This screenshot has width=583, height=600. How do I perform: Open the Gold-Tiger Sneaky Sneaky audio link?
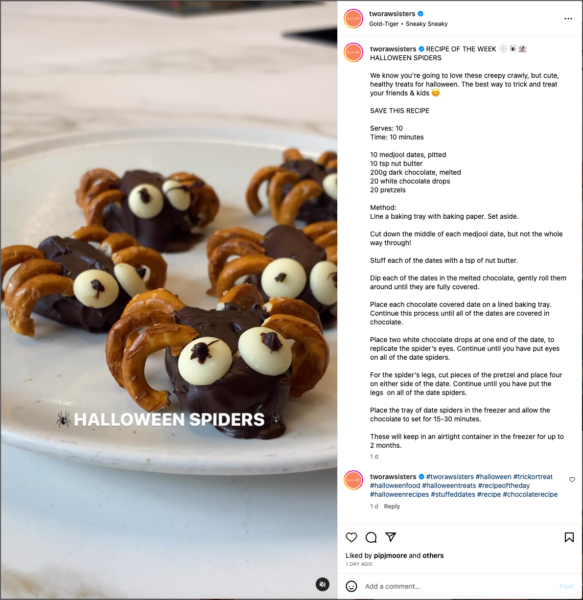408,24
